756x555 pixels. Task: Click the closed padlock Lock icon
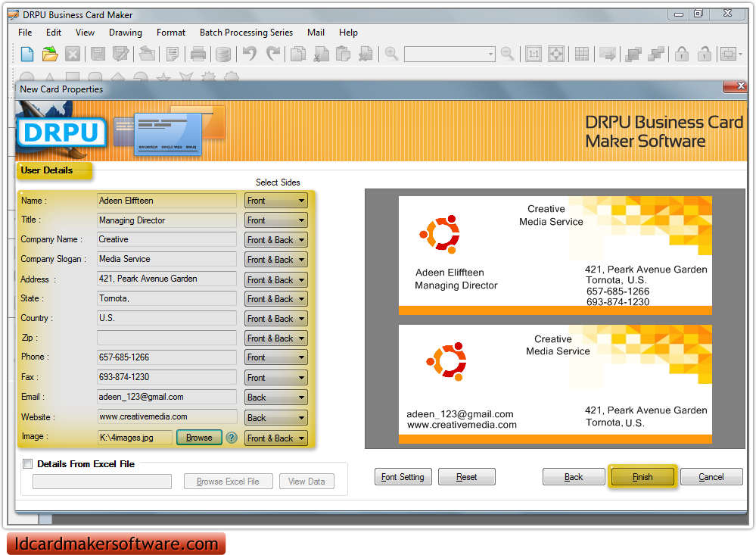(x=681, y=54)
